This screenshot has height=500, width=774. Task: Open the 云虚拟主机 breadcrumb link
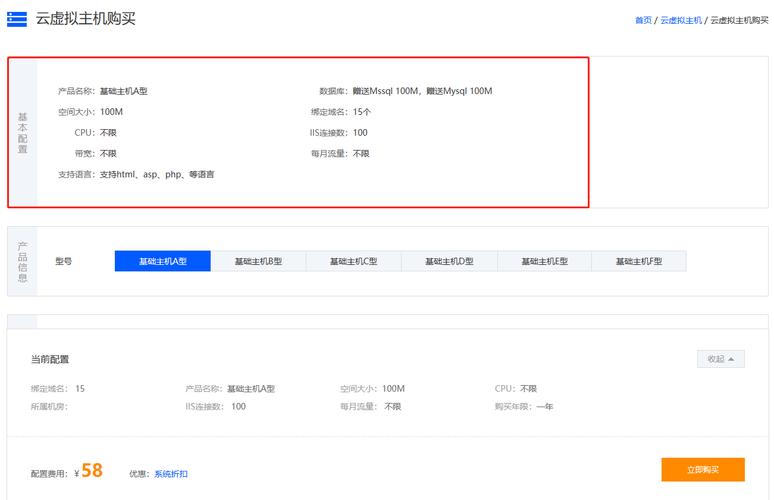[x=681, y=20]
